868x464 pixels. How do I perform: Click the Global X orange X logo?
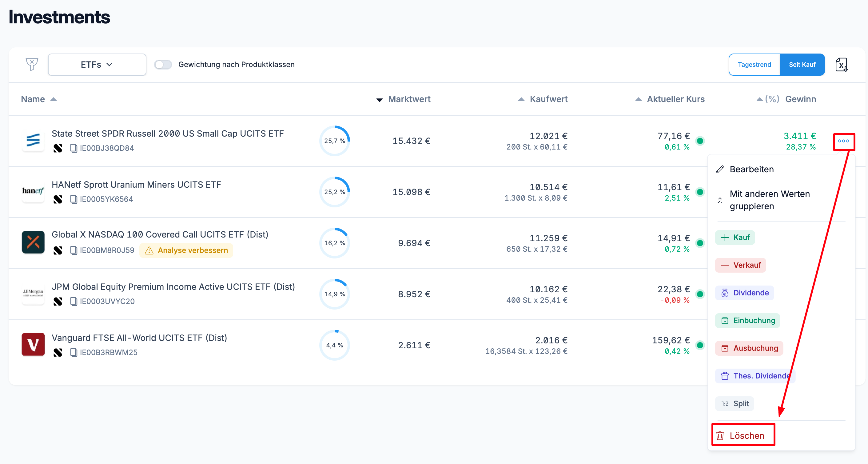[x=33, y=242]
